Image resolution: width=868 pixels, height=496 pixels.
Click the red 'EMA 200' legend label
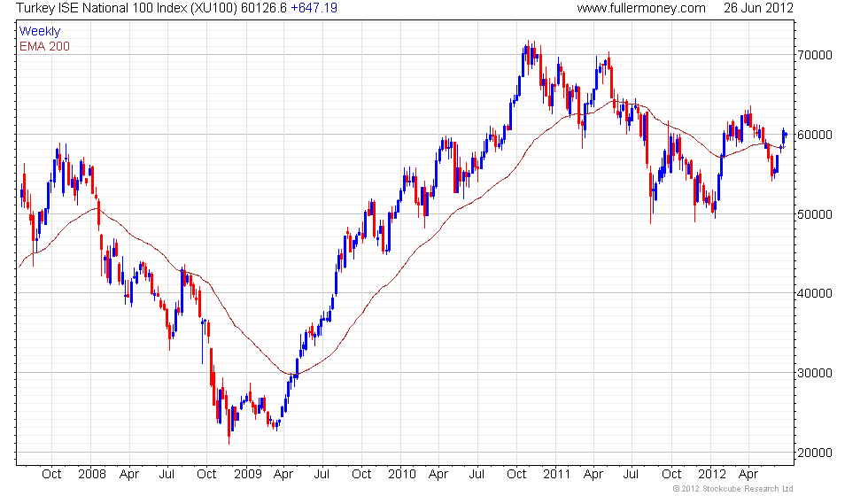click(44, 46)
